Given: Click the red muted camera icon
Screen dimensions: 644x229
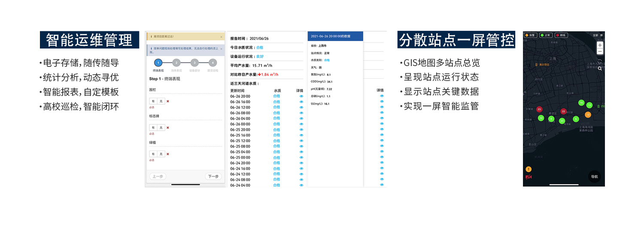Looking at the screenshot, I should pyautogui.click(x=529, y=177).
